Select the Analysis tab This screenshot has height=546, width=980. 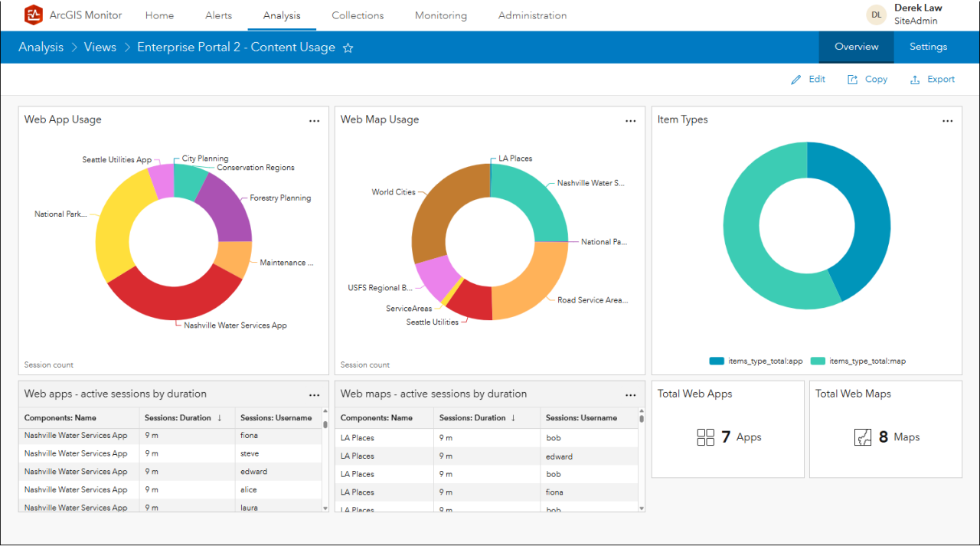pyautogui.click(x=282, y=15)
